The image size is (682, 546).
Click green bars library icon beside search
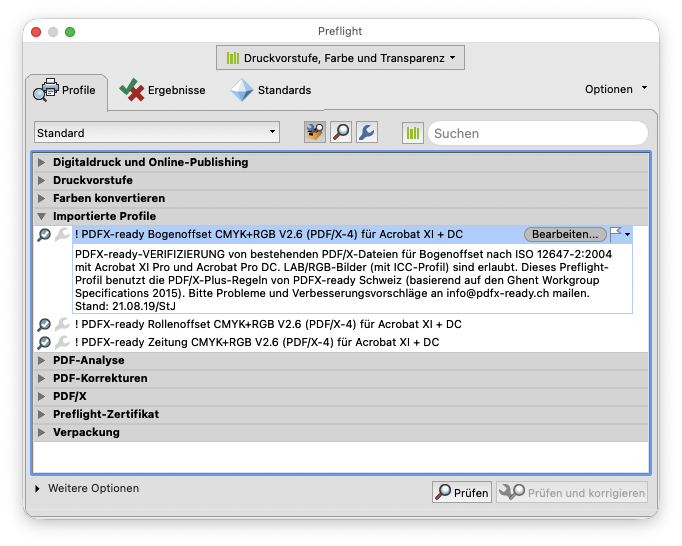pos(413,133)
